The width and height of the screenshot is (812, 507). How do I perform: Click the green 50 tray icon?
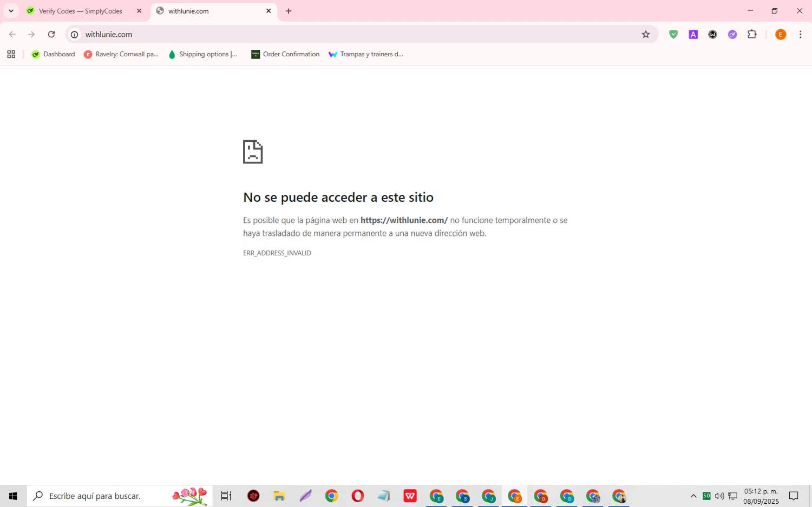point(706,496)
